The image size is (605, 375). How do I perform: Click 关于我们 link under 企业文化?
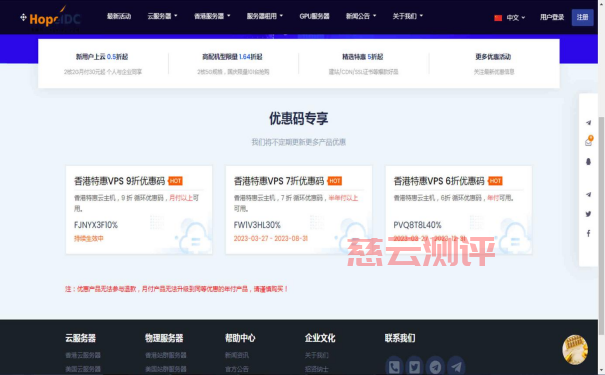coord(316,355)
